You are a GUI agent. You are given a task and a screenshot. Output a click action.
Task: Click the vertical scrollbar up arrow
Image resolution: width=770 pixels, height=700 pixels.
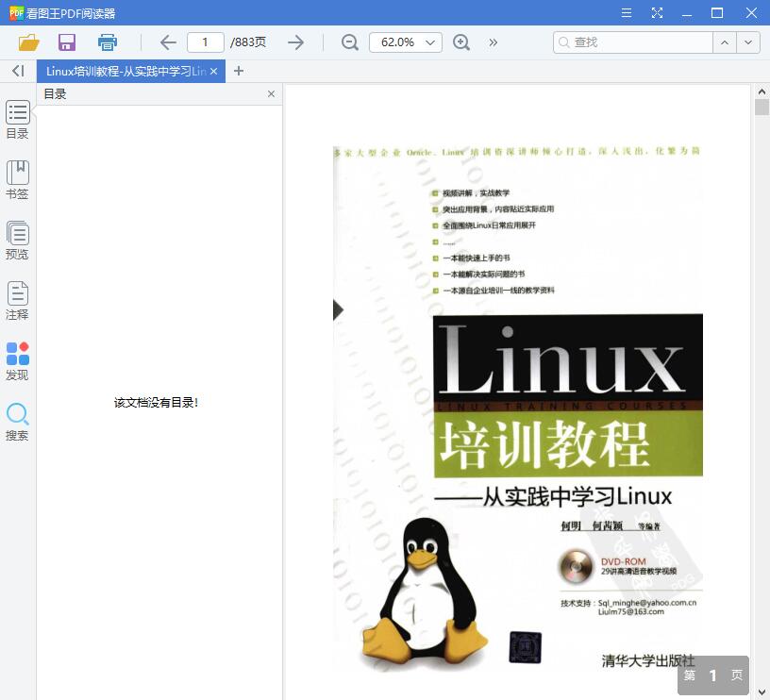point(762,92)
